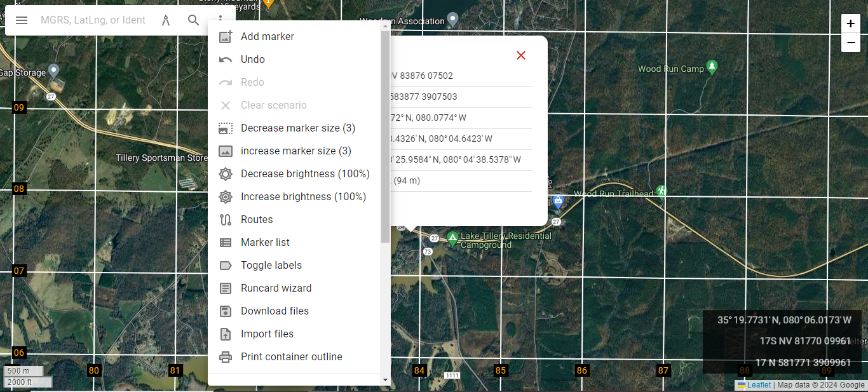Zoom the map out with the minus button
The image size is (868, 392).
click(850, 43)
